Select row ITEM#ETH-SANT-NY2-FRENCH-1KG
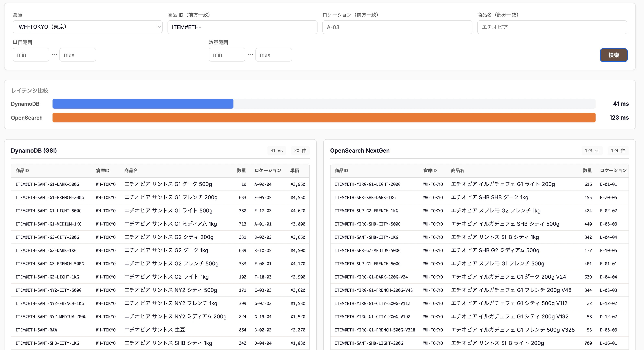This screenshot has height=350, width=644. point(160,304)
